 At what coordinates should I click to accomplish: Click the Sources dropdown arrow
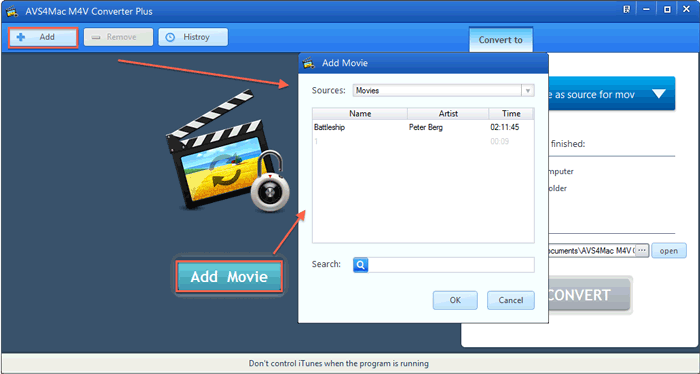[x=528, y=91]
